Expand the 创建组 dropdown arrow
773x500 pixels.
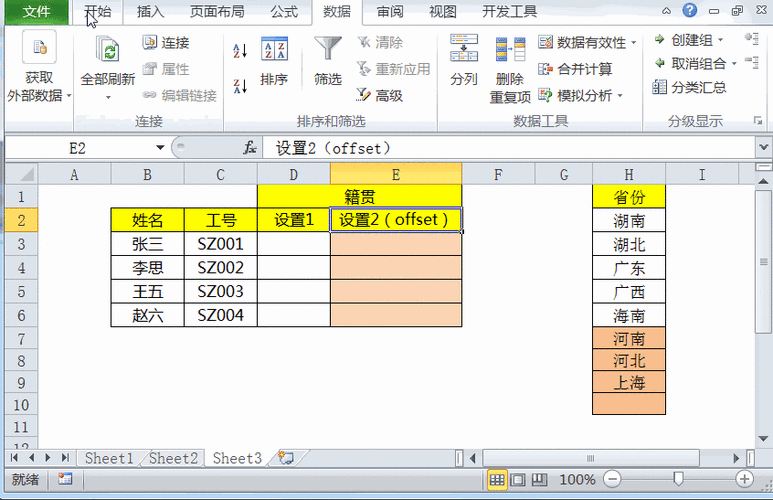[x=720, y=40]
